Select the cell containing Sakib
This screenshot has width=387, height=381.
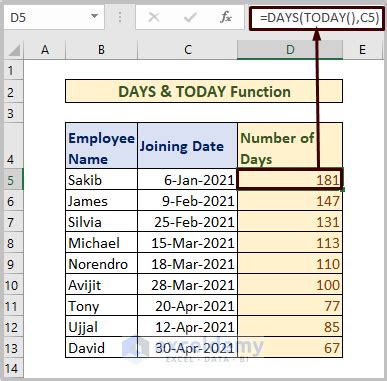click(x=101, y=179)
